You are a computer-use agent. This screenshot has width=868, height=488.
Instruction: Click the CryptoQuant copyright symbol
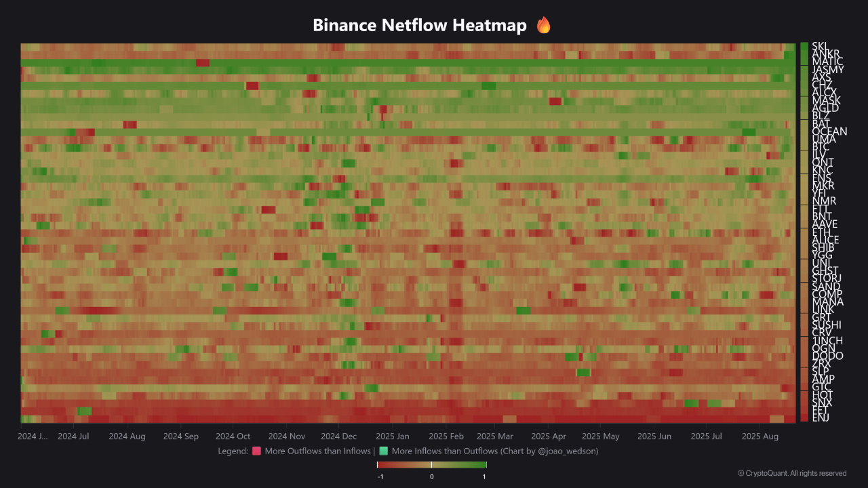[741, 474]
